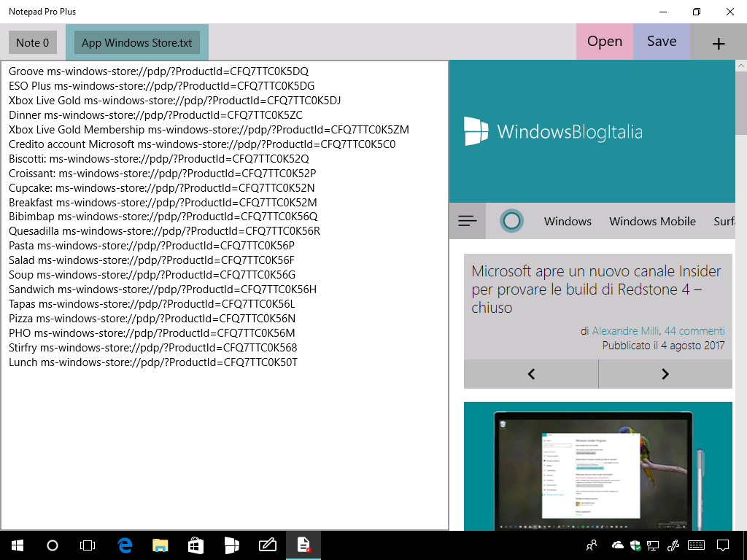Image resolution: width=747 pixels, height=560 pixels.
Task: Click the Credito account Microsoft line
Action: tap(202, 144)
